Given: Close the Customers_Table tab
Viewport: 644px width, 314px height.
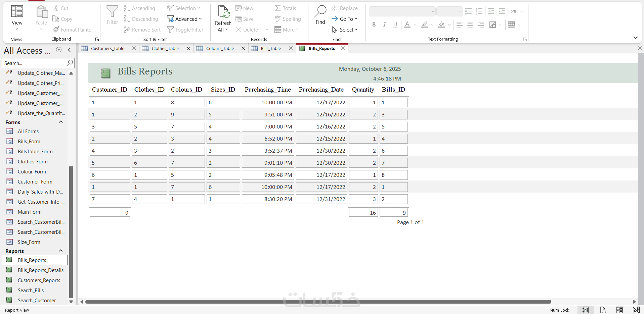Looking at the screenshot, I should click(x=134, y=48).
